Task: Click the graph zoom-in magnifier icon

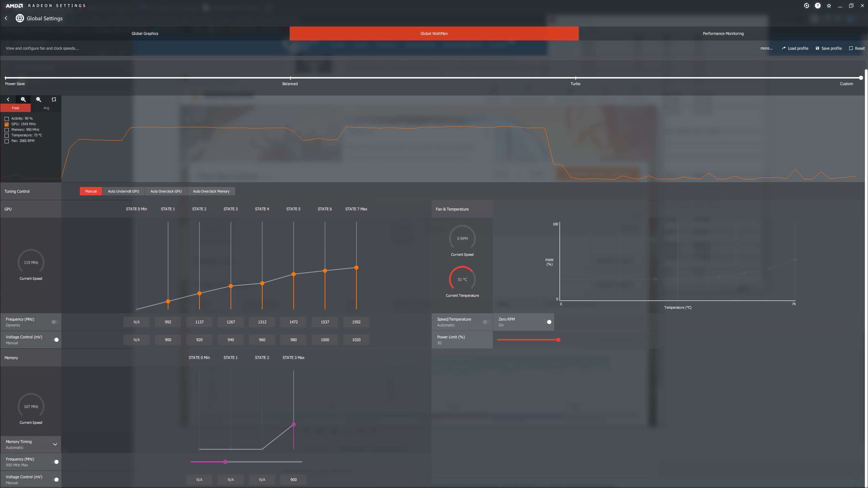Action: click(23, 99)
